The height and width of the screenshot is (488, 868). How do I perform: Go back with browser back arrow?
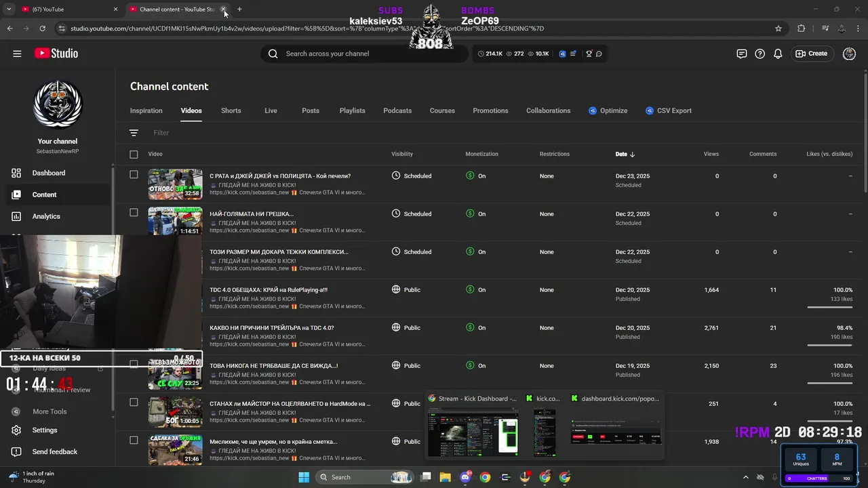click(x=9, y=28)
